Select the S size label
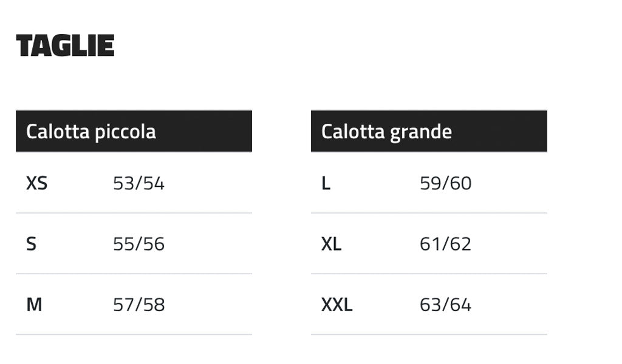622x364 pixels. click(x=32, y=244)
